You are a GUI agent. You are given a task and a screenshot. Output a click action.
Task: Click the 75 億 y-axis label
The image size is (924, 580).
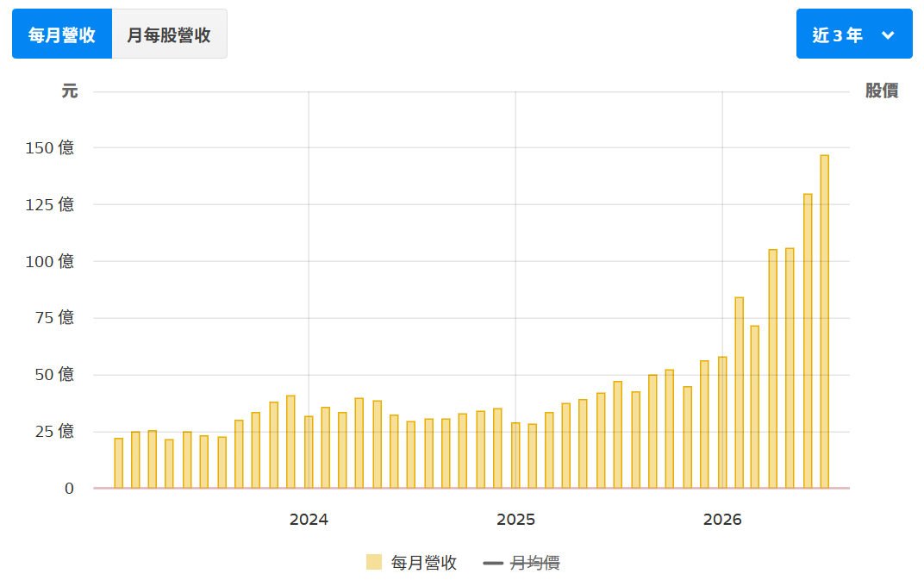(x=54, y=318)
